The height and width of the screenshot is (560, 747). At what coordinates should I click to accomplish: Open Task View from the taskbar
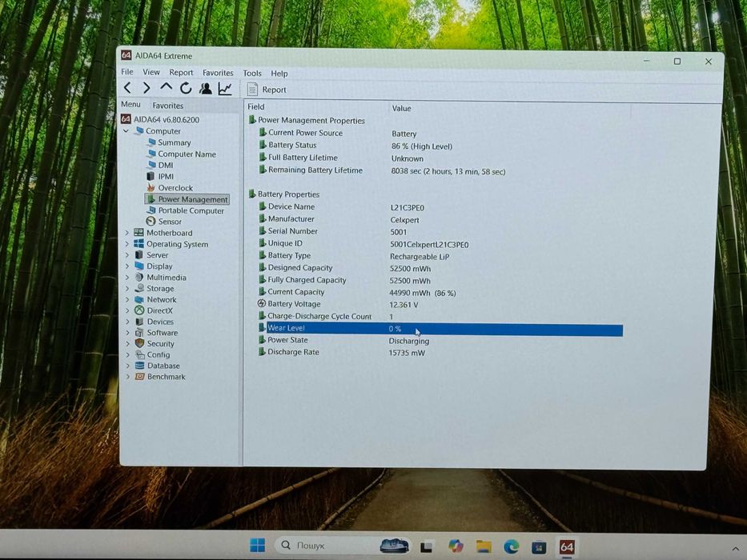point(426,546)
